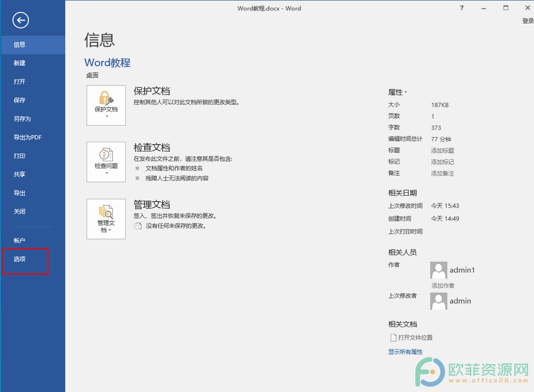Click 今天 15:43 last modified value
The width and height of the screenshot is (534, 392).
[445, 206]
